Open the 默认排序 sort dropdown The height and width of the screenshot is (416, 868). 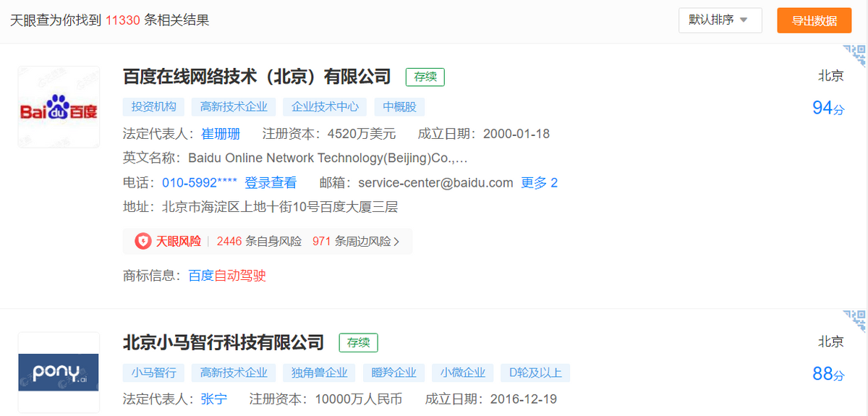click(719, 20)
